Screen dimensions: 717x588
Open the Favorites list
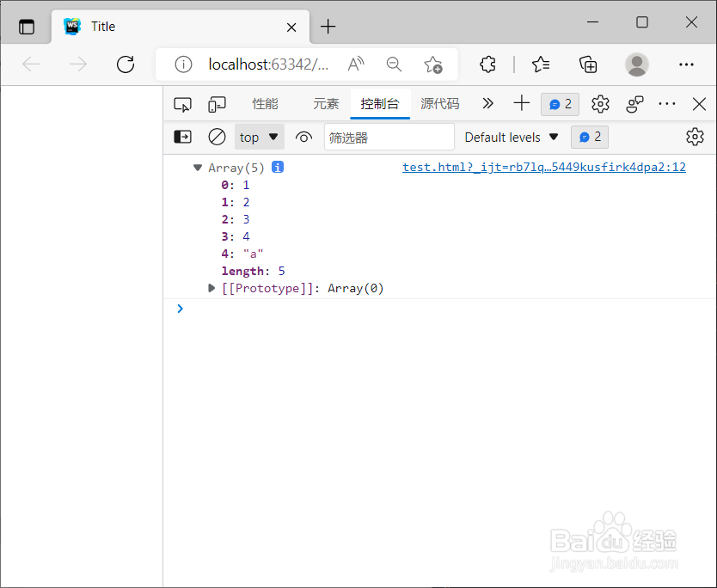coord(541,64)
